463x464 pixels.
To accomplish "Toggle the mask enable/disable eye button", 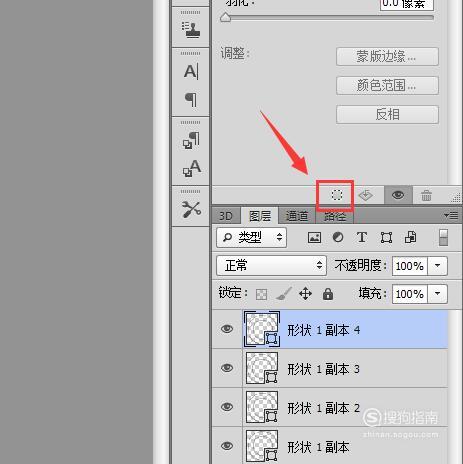I will [x=398, y=195].
